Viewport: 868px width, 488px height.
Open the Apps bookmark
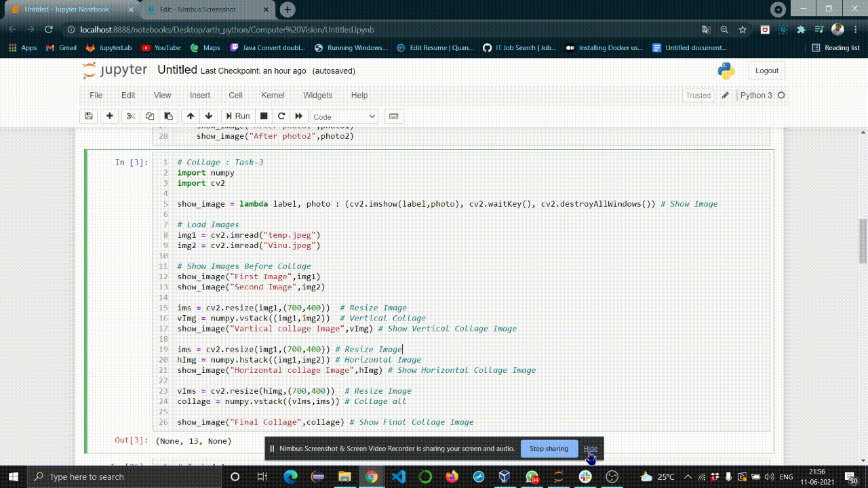tap(23, 48)
